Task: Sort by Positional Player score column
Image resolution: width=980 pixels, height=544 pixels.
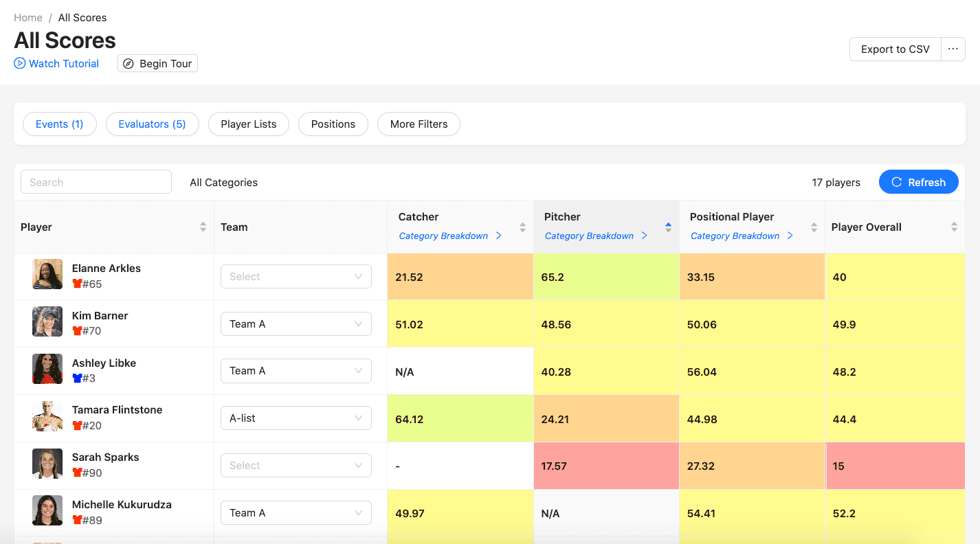Action: point(814,227)
